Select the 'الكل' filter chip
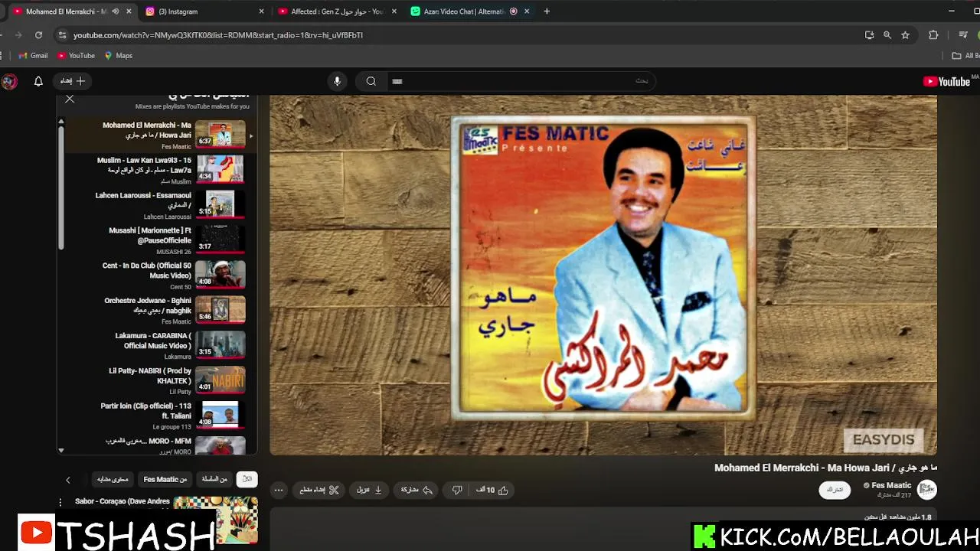Image resolution: width=980 pixels, height=551 pixels. 247,479
